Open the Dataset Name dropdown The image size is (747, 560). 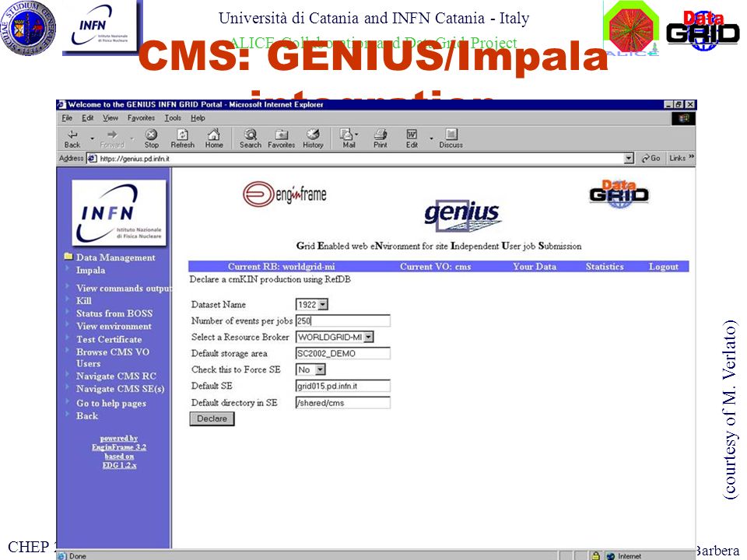click(312, 304)
